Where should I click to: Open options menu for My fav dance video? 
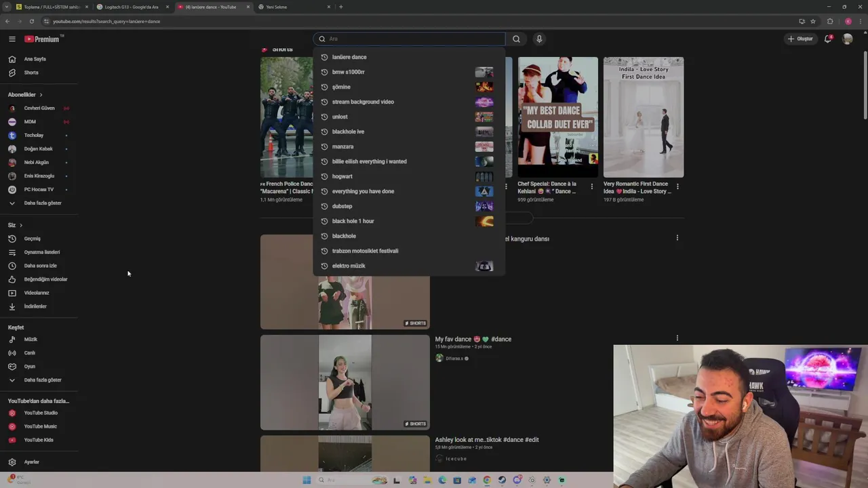(x=677, y=338)
